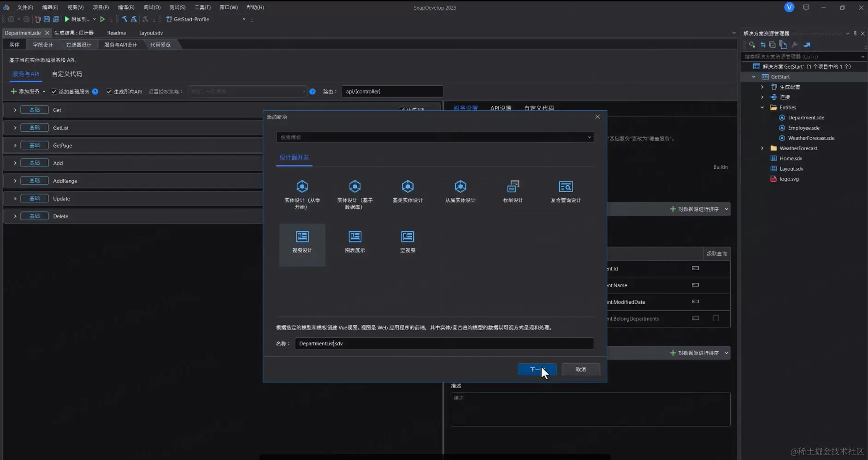
Task: Select the 空视图 template
Action: 407,242
